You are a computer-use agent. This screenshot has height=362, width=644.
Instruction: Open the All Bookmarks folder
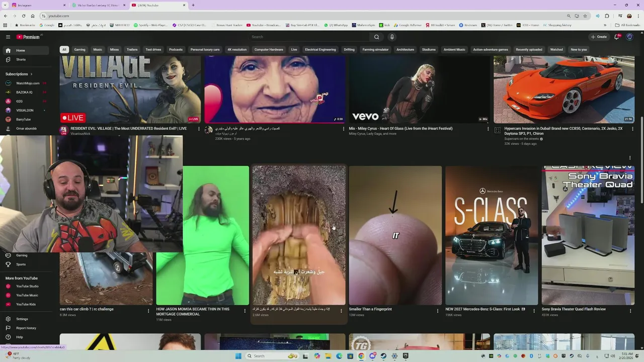(x=627, y=25)
